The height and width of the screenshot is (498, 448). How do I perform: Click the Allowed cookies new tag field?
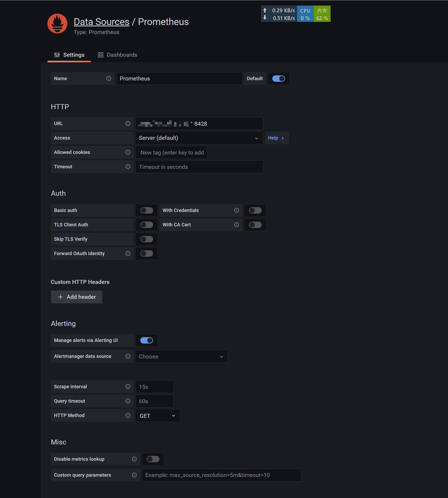pyautogui.click(x=171, y=152)
